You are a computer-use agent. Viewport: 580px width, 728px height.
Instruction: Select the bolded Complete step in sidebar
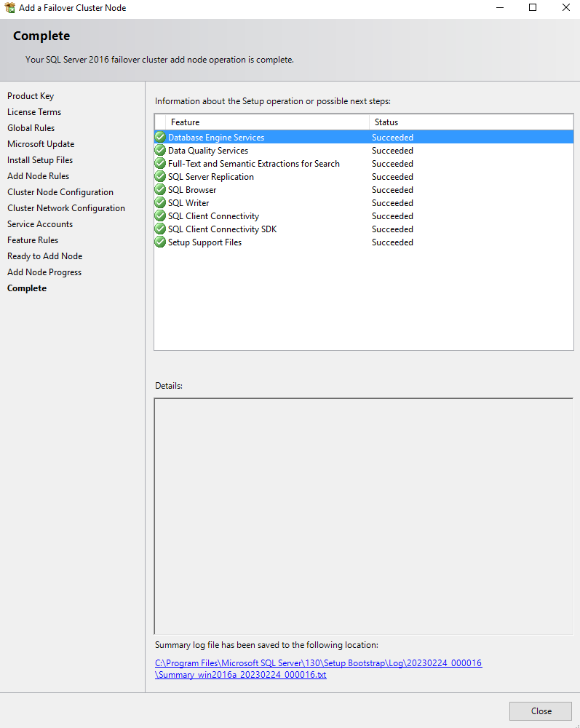coord(27,288)
